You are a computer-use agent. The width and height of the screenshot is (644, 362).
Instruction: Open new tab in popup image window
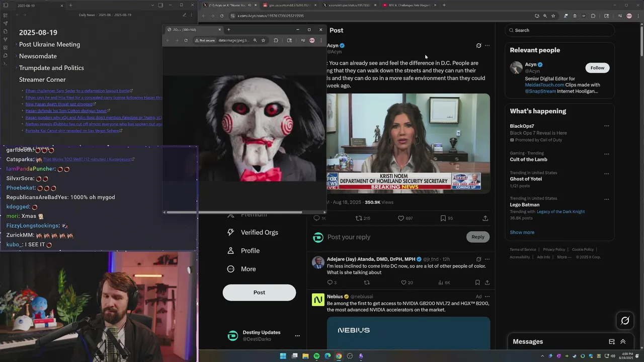click(x=228, y=30)
